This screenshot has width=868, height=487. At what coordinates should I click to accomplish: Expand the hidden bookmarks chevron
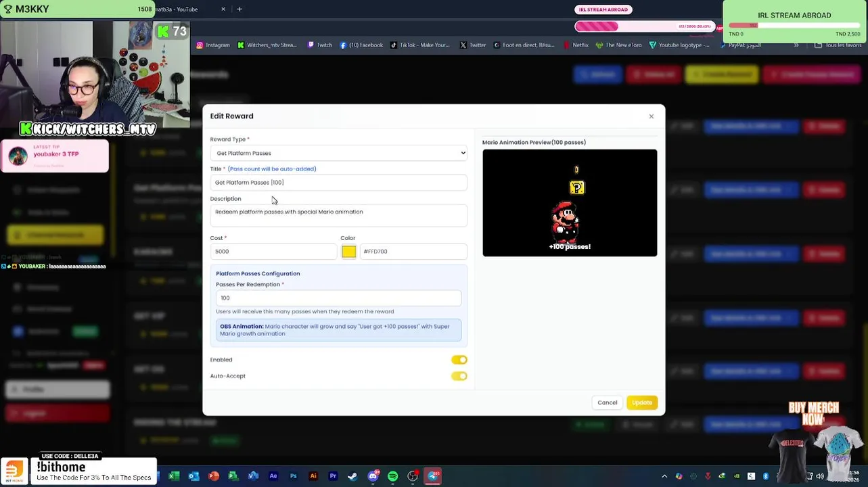(796, 45)
